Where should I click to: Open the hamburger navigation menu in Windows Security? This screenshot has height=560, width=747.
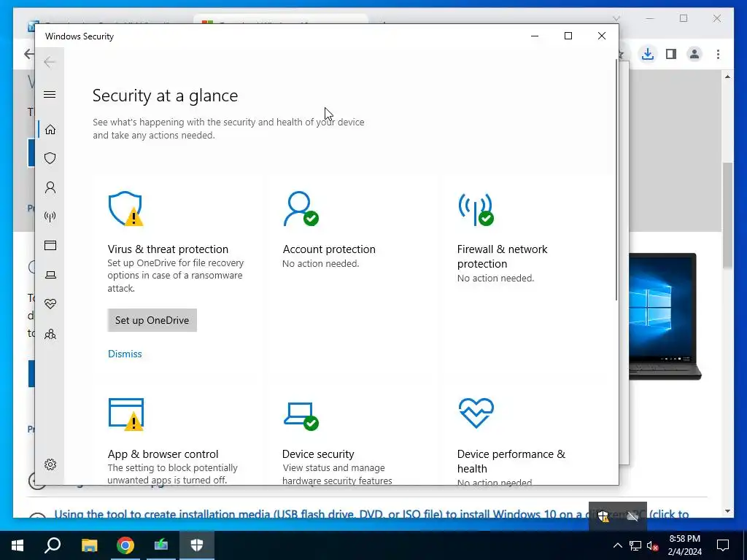coord(50,94)
